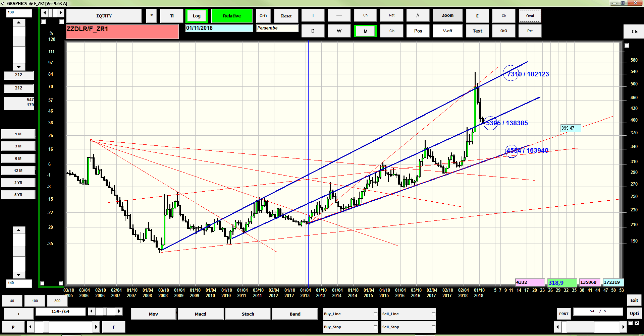Open the Opti options button
Image resolution: width=644 pixels, height=336 pixels.
click(634, 313)
